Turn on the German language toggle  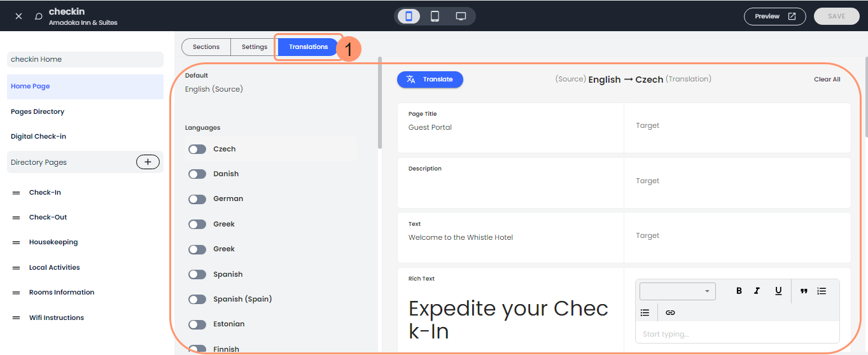(197, 199)
